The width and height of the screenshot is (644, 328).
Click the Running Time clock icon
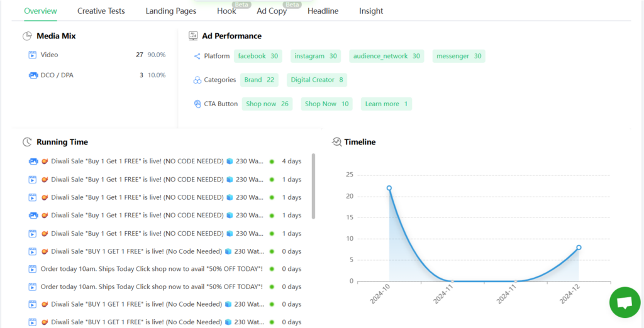pyautogui.click(x=27, y=143)
